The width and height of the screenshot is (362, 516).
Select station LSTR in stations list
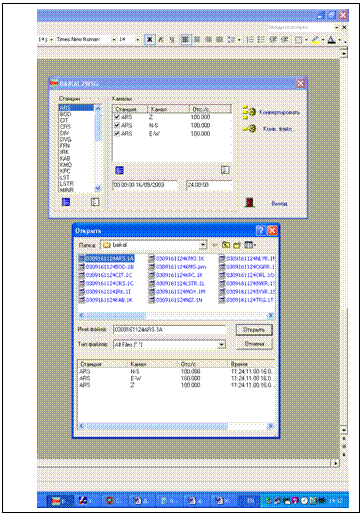pyautogui.click(x=76, y=184)
